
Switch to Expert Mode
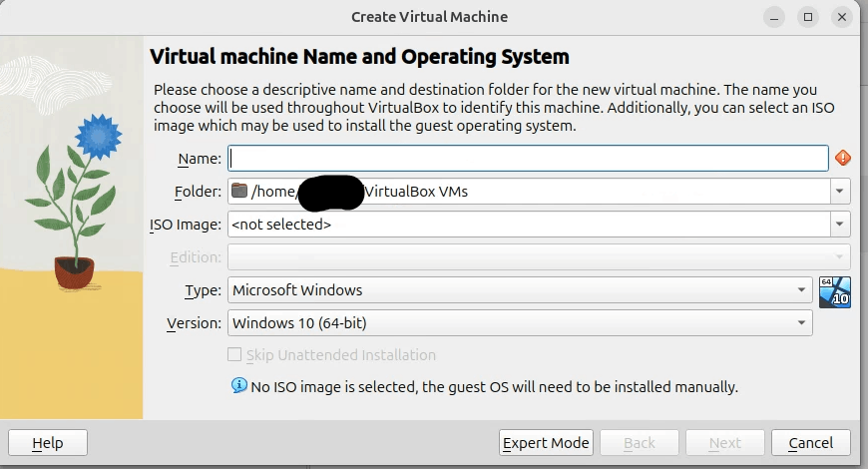pyautogui.click(x=546, y=443)
